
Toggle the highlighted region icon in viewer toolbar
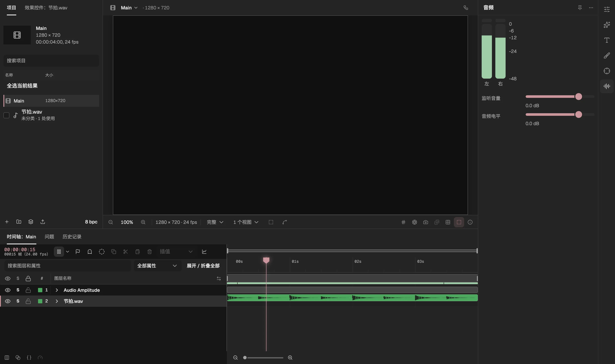459,222
